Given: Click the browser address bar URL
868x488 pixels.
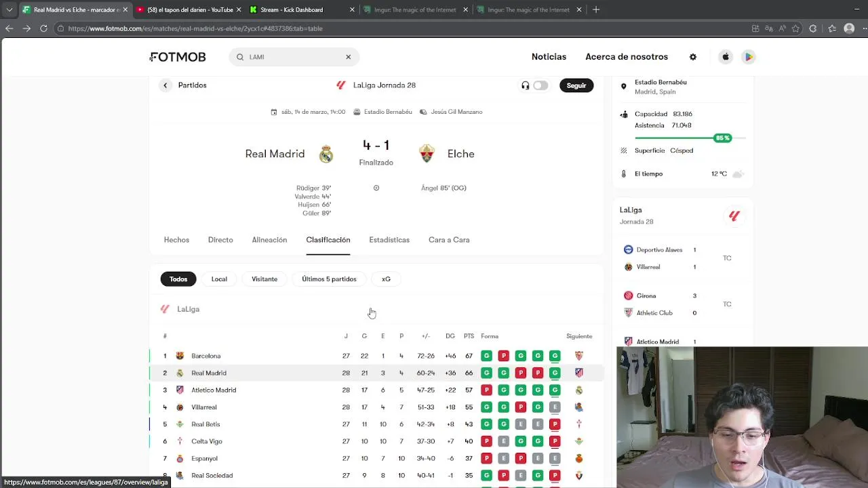Looking at the screenshot, I should (195, 28).
